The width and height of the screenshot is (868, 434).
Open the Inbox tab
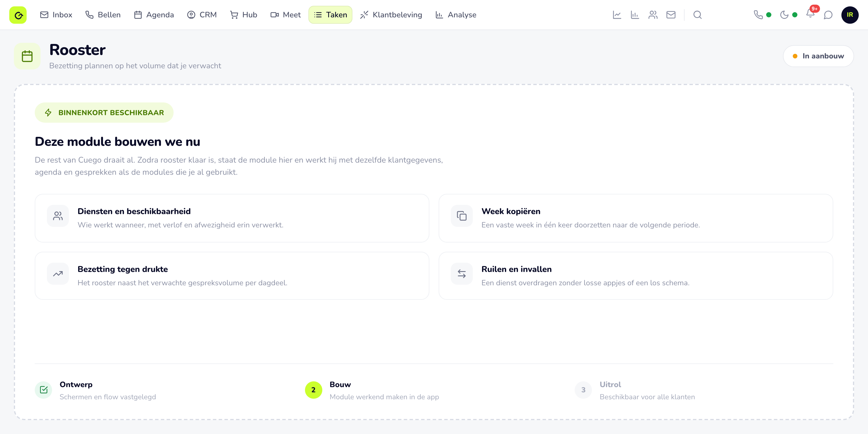56,15
